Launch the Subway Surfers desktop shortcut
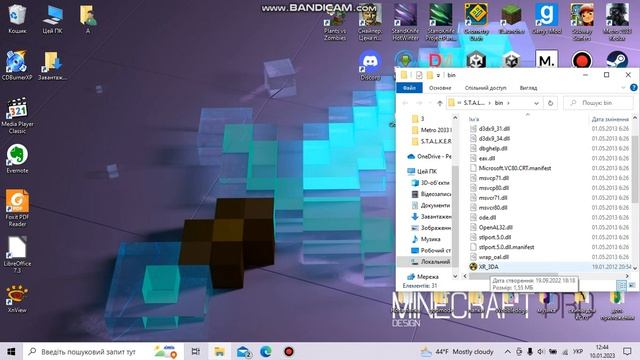 pos(582,22)
